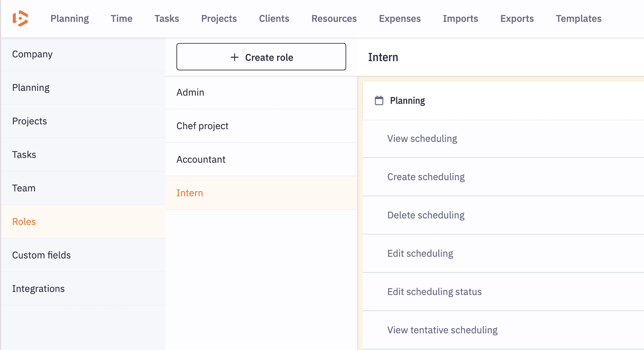Click the View scheduling permission row

[422, 139]
